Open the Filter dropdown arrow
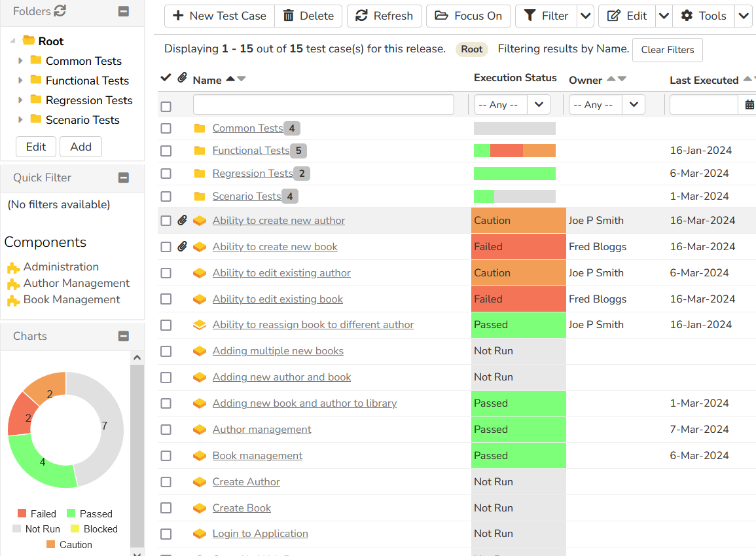The height and width of the screenshot is (556, 756). pyautogui.click(x=585, y=16)
